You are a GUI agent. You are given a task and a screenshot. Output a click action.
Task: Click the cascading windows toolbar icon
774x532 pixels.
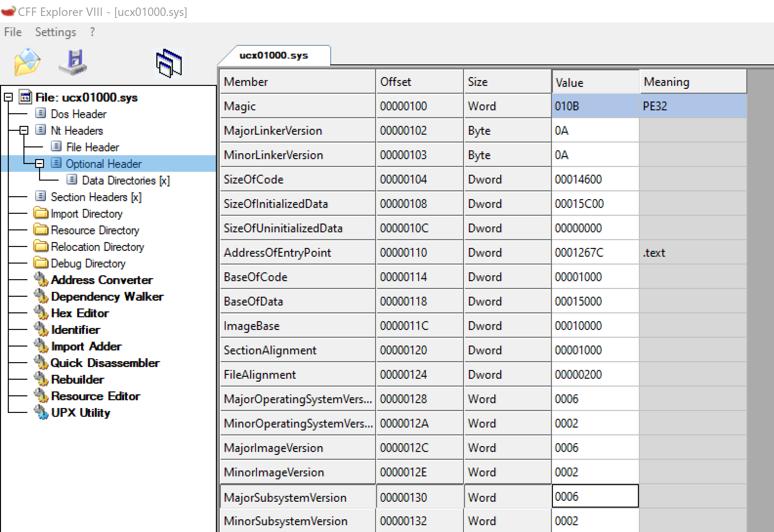pos(169,63)
